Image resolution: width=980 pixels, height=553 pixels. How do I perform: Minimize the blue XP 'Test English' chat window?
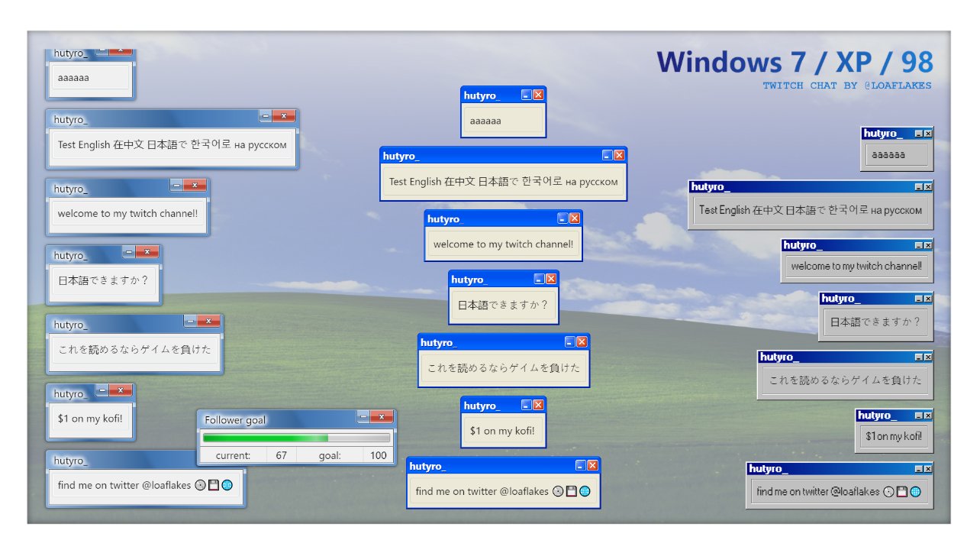(x=607, y=155)
